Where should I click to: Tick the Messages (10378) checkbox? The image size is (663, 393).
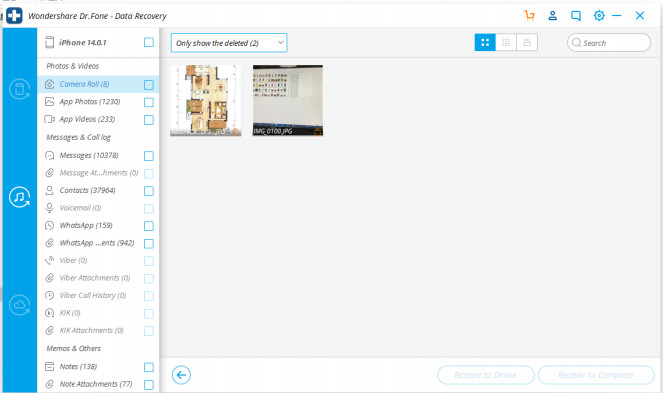point(149,156)
